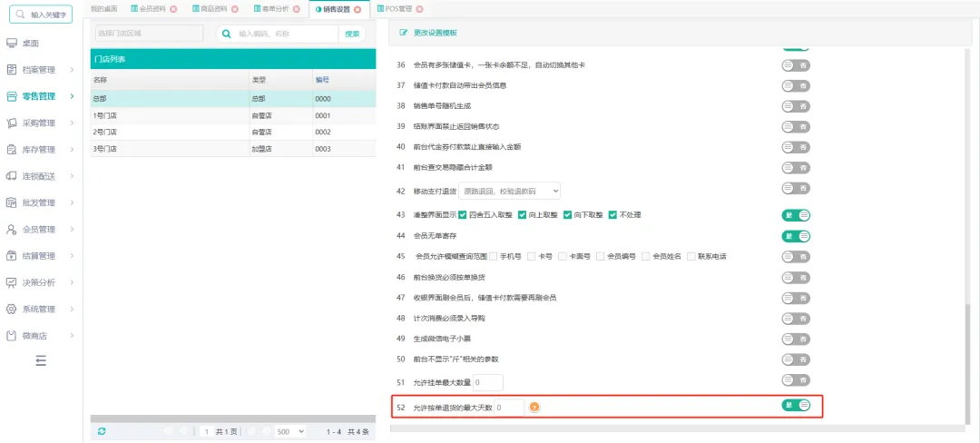Open the 500 page-size dropdown
This screenshot has width=980, height=443.
point(290,431)
